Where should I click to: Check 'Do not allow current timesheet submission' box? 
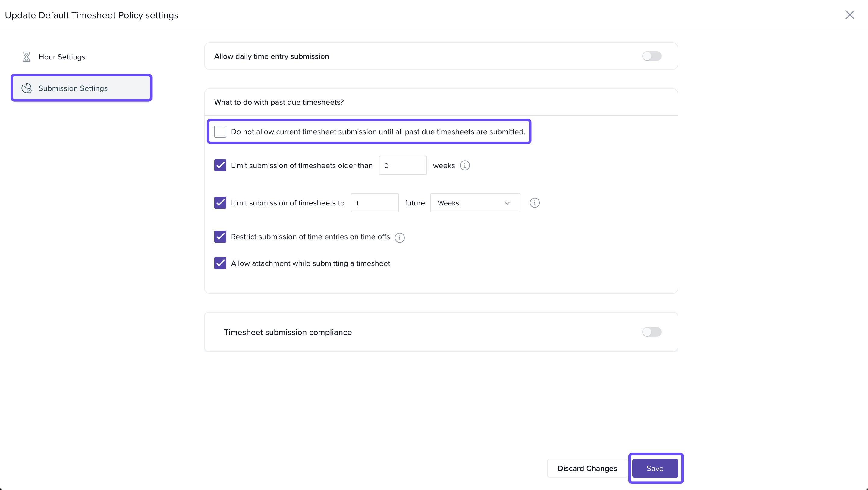pos(220,132)
